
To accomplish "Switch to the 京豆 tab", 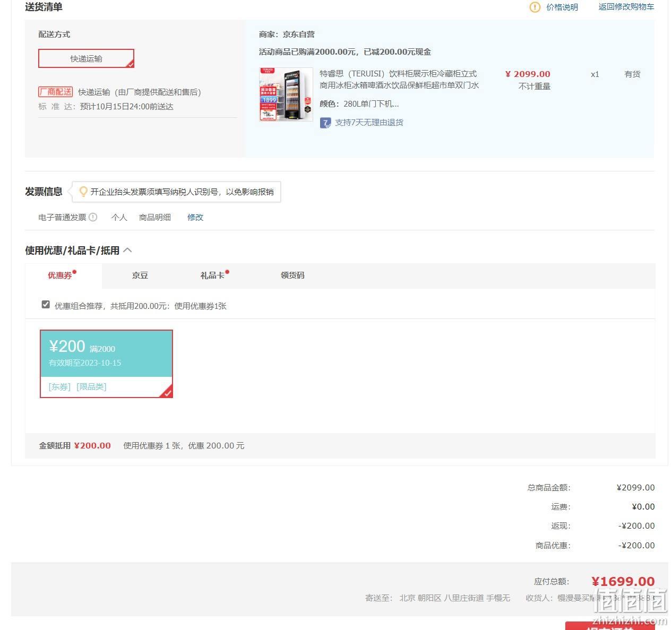I will (x=140, y=275).
